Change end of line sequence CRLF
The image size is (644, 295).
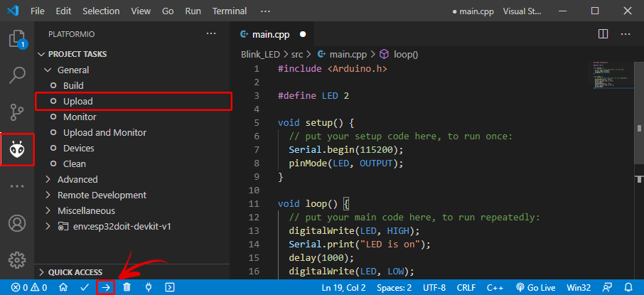466,287
